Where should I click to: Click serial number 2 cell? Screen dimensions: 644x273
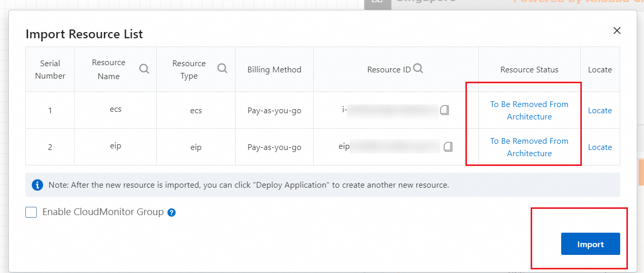pyautogui.click(x=50, y=147)
